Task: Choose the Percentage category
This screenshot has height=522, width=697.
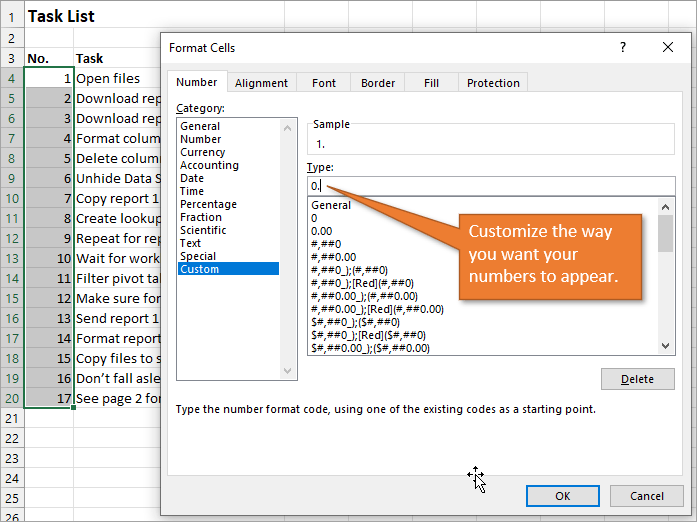Action: pyautogui.click(x=208, y=204)
